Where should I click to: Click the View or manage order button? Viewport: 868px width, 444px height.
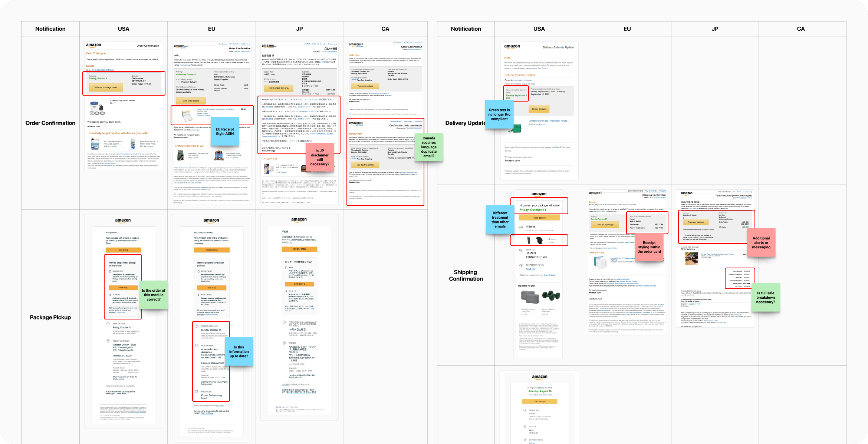coord(106,87)
